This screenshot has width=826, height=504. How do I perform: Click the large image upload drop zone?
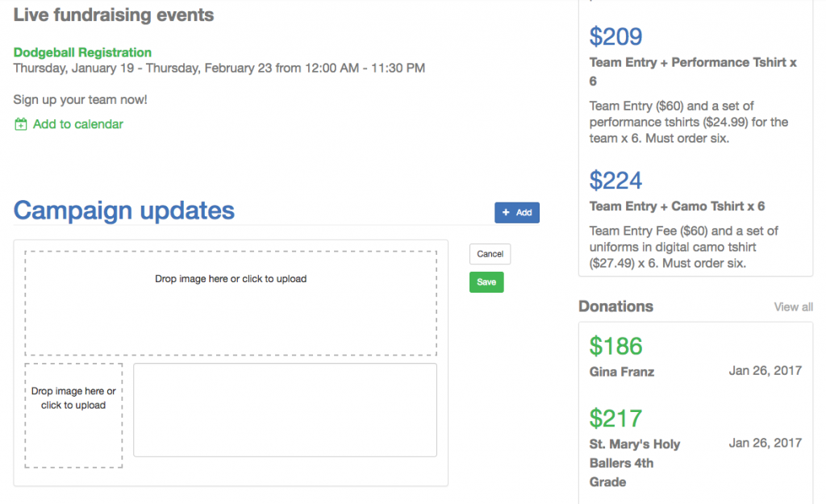[231, 302]
